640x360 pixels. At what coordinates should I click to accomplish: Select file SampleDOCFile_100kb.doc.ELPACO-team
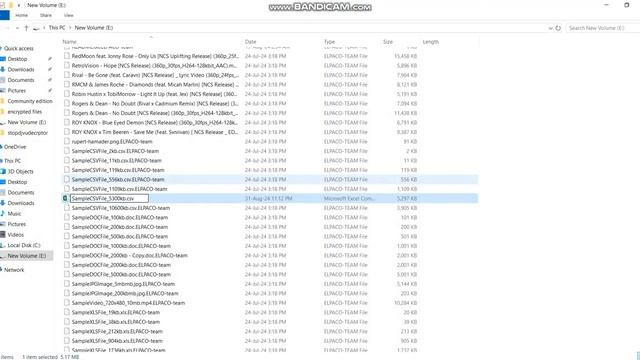coord(120,218)
